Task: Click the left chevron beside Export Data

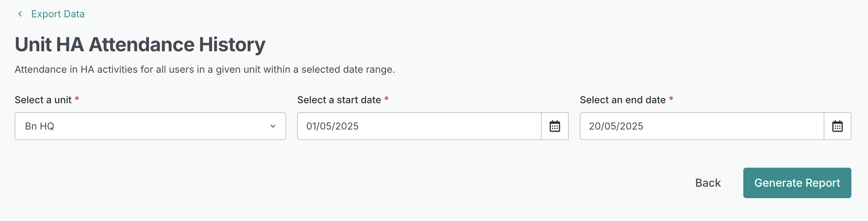Action: (20, 14)
